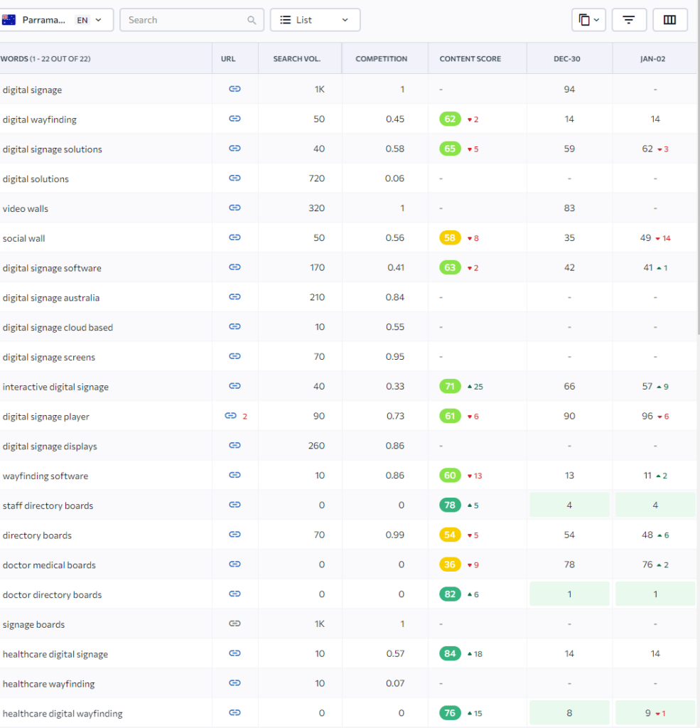Viewport: 700px width, 728px height.
Task: Click the keyword 'doctor directory boards'
Action: [52, 594]
